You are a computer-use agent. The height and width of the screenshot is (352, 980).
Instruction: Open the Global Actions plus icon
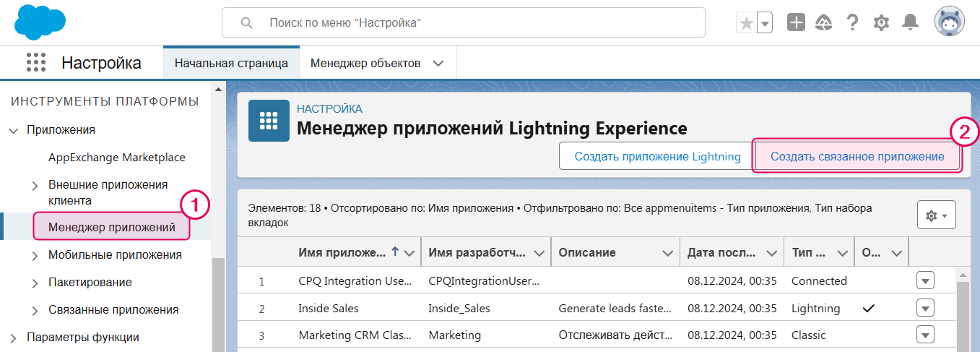coord(796,23)
